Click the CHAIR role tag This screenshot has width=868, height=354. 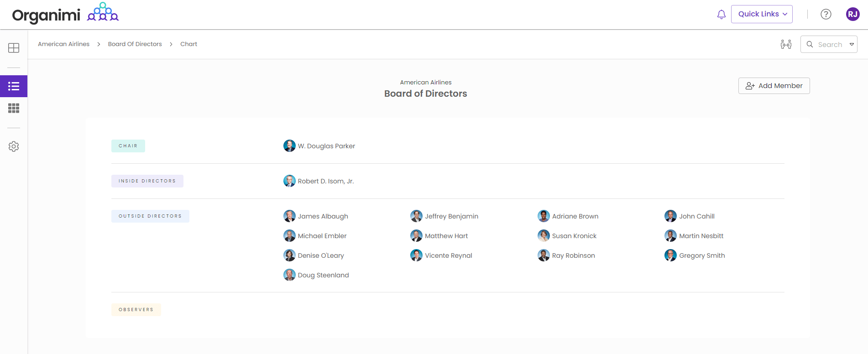pos(128,146)
